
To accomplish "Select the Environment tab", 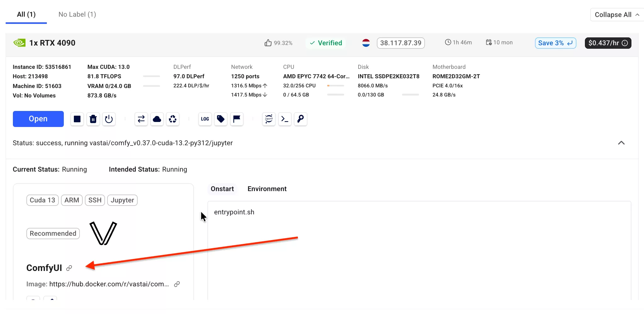I will (267, 189).
